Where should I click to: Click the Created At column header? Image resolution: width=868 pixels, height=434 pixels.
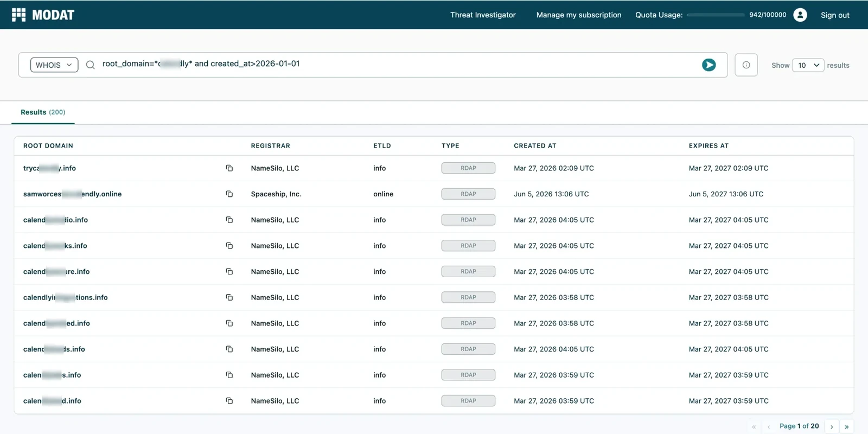point(535,146)
